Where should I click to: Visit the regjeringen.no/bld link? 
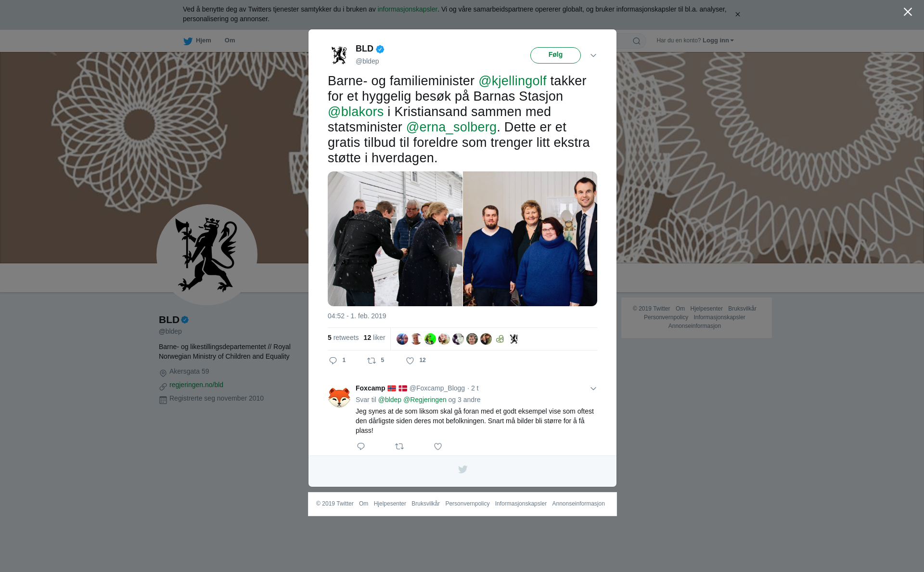pyautogui.click(x=196, y=385)
